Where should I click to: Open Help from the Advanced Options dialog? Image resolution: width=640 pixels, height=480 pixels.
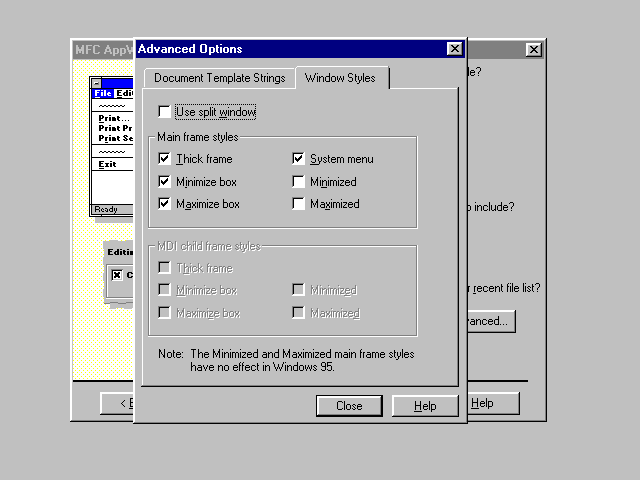[x=425, y=406]
